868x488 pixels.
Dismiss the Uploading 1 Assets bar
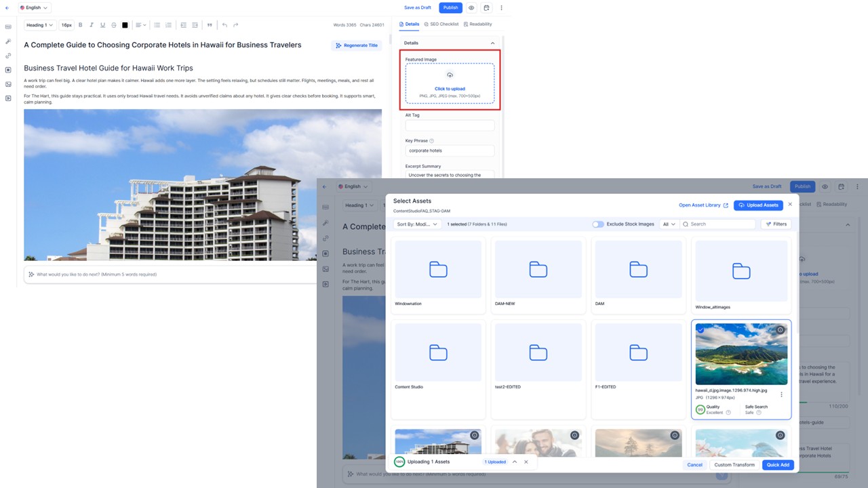click(x=526, y=462)
